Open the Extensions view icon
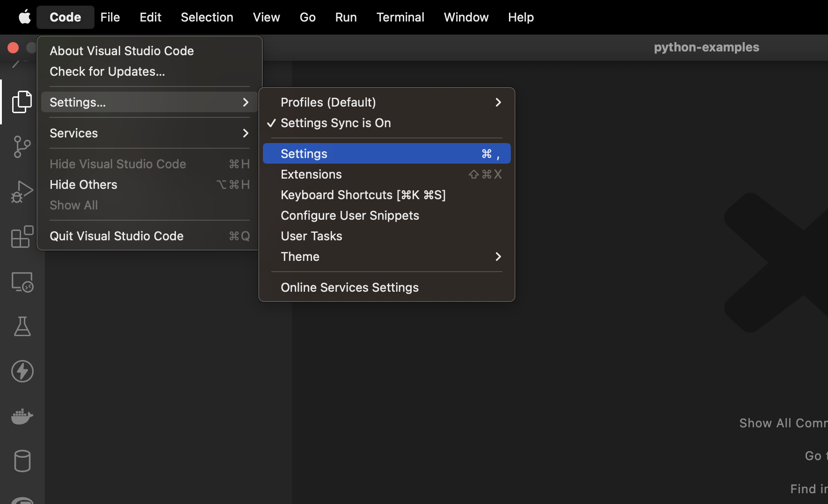The image size is (828, 504). pos(22,237)
